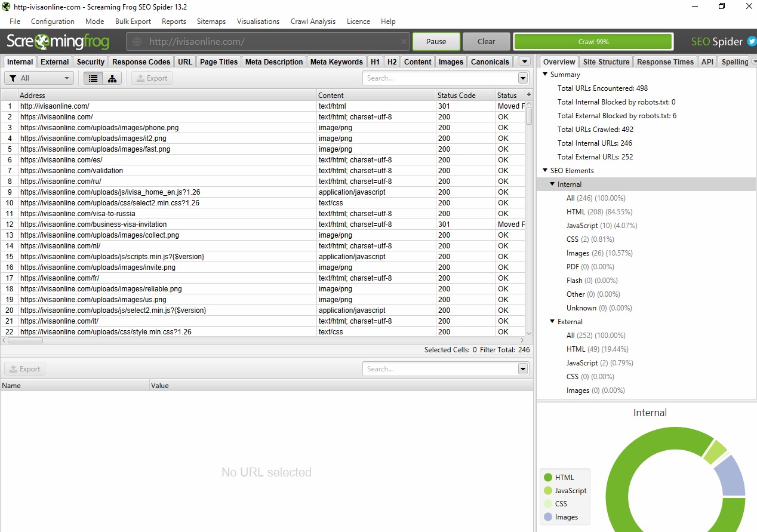Screen dimensions: 757x532
Task: Switch to the Site Structure tab
Action: coord(605,61)
